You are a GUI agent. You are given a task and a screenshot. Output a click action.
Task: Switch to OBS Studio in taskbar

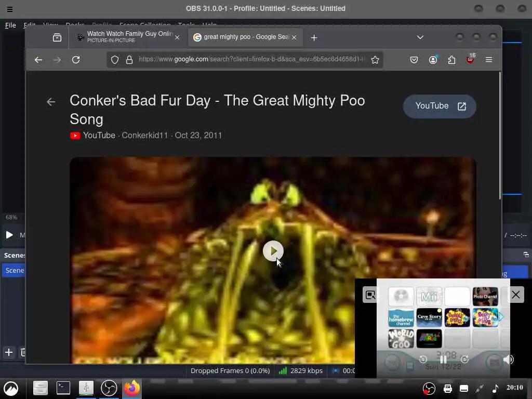(109, 388)
